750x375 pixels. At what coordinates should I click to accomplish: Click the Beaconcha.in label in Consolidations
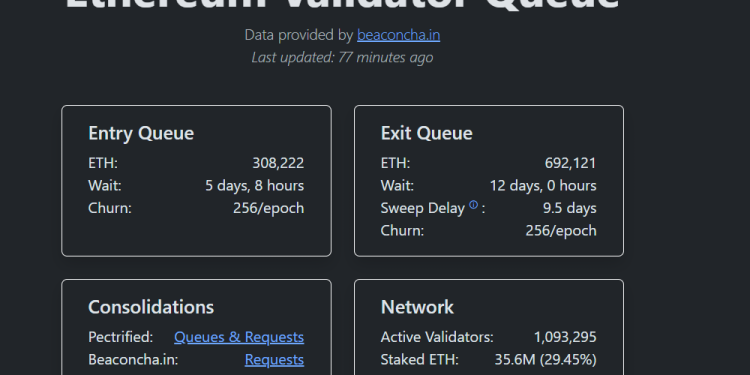point(133,360)
